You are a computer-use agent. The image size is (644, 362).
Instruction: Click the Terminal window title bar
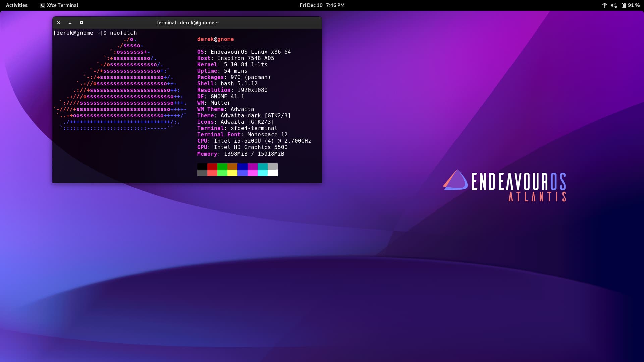(187, 23)
